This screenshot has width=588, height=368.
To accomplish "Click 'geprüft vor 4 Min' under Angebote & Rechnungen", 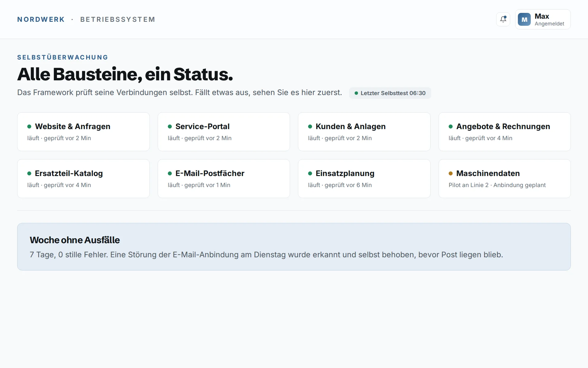I will pyautogui.click(x=489, y=138).
